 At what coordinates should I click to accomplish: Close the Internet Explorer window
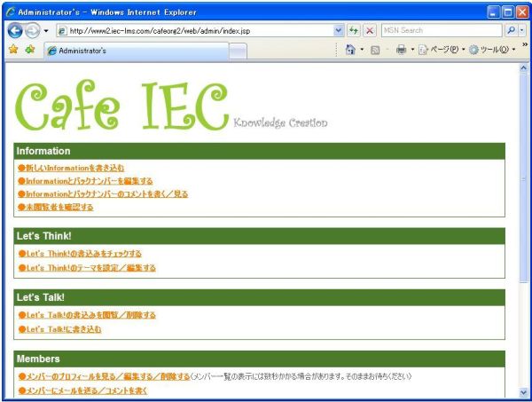(x=522, y=12)
